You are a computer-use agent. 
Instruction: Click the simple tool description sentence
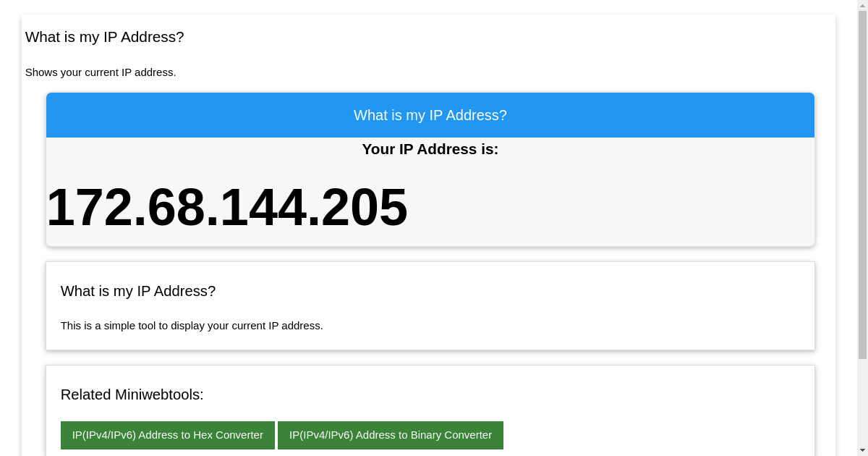point(192,326)
